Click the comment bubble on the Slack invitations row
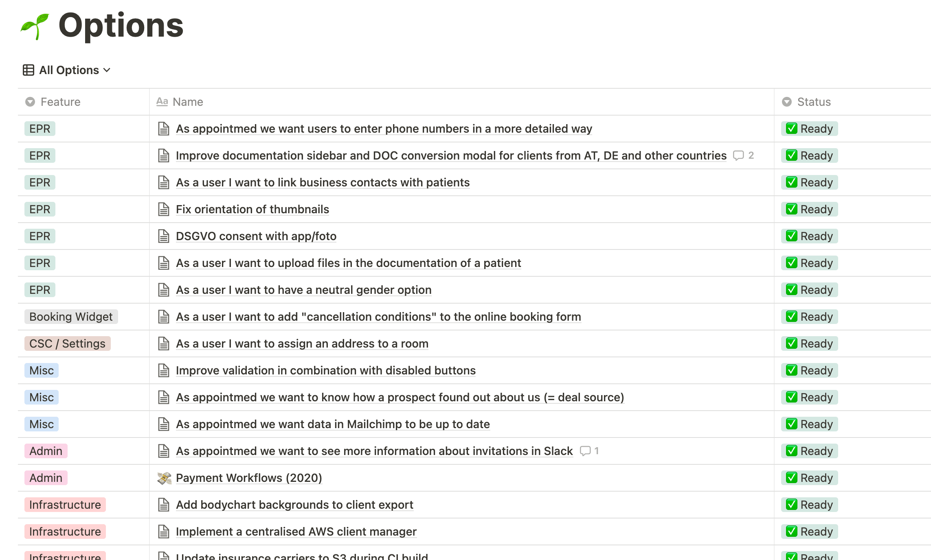The width and height of the screenshot is (931, 560). [x=585, y=451]
